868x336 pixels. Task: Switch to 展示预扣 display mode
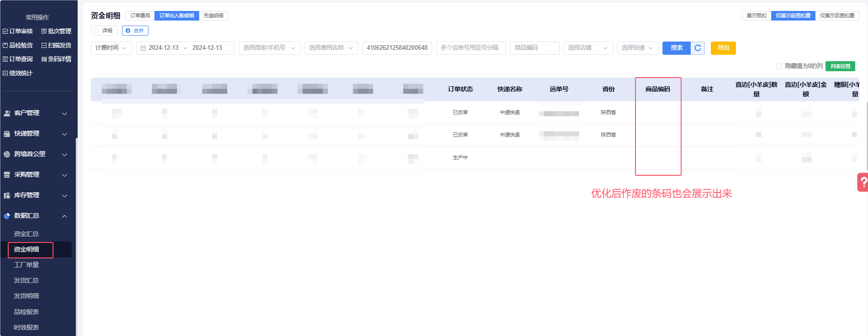757,16
